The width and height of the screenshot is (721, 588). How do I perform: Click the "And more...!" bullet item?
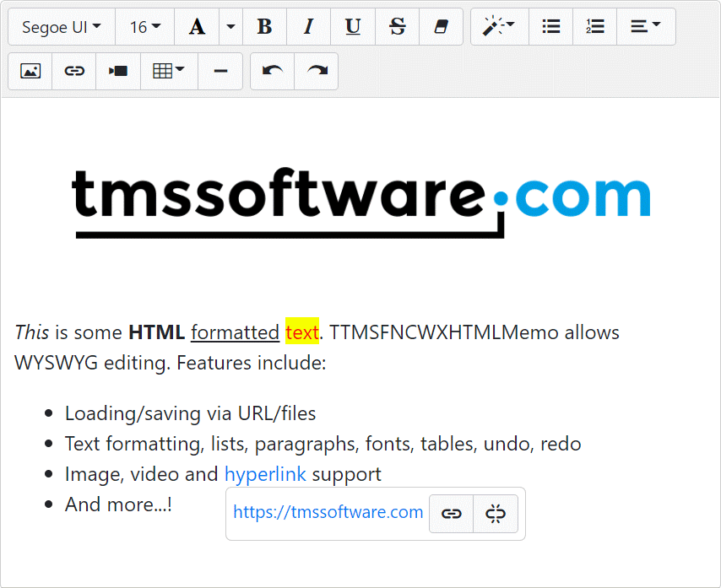118,504
